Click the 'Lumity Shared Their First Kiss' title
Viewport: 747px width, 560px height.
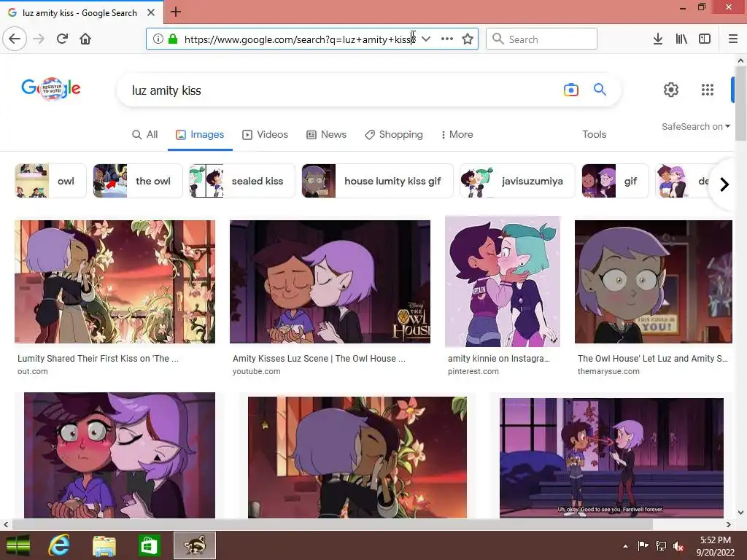[98, 359]
